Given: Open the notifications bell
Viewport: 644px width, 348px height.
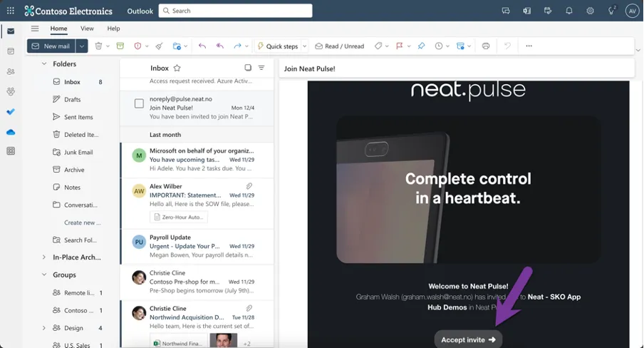Looking at the screenshot, I should [569, 11].
